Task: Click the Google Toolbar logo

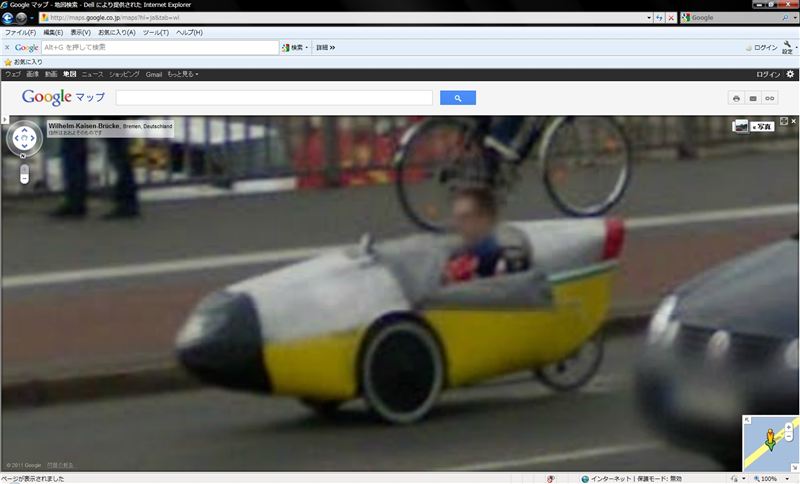Action: pos(27,47)
